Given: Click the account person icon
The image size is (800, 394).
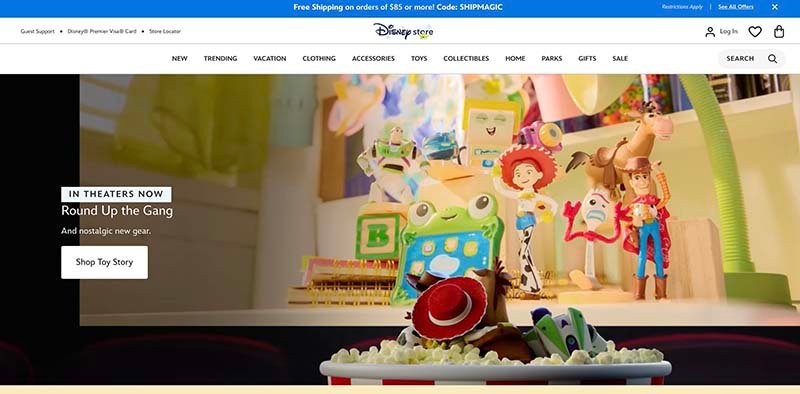Looking at the screenshot, I should click(x=710, y=32).
